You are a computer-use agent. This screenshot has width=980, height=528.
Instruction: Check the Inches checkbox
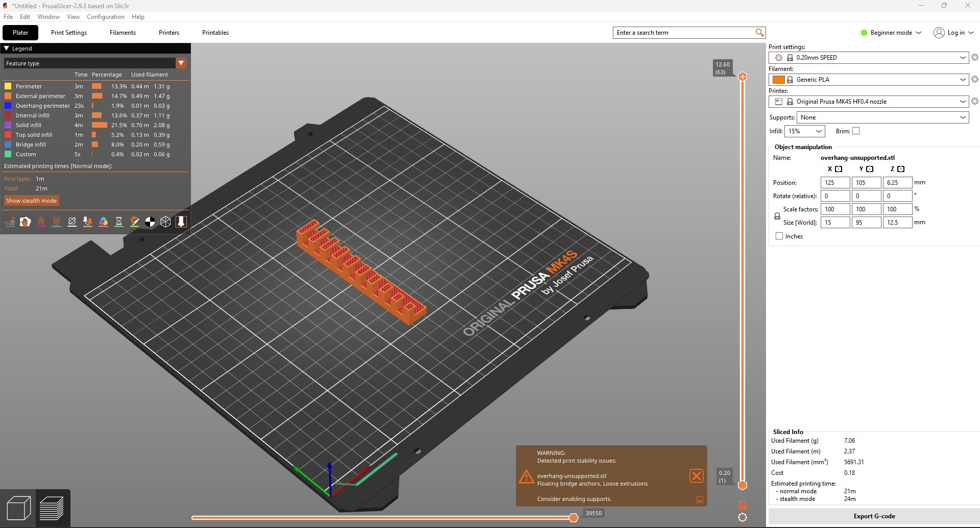[779, 236]
